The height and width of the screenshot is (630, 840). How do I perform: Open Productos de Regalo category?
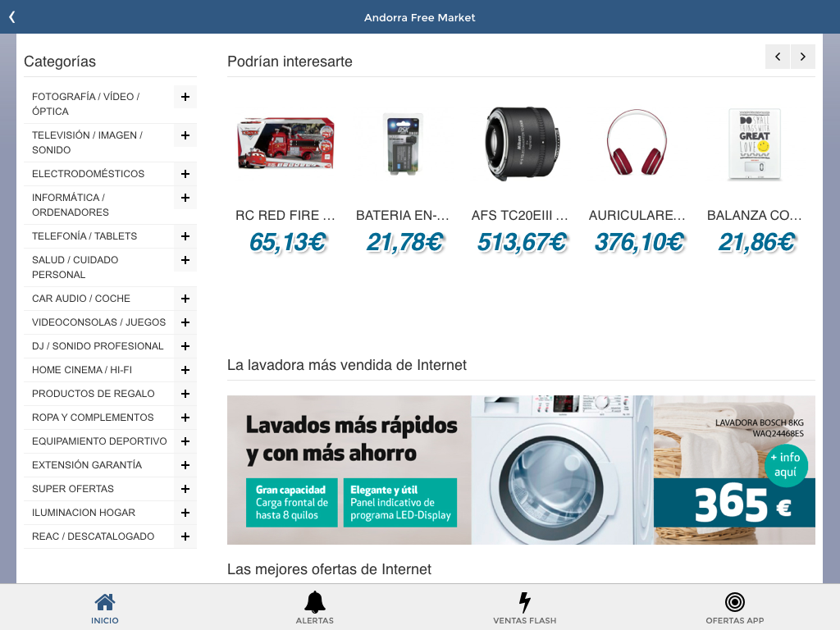pos(94,394)
